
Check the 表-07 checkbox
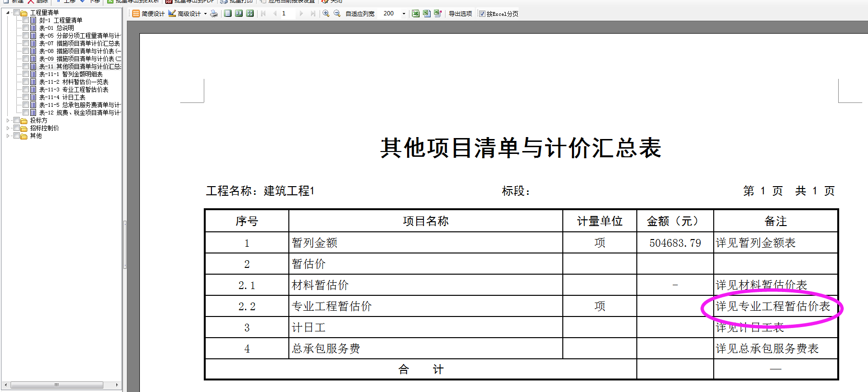click(x=25, y=43)
